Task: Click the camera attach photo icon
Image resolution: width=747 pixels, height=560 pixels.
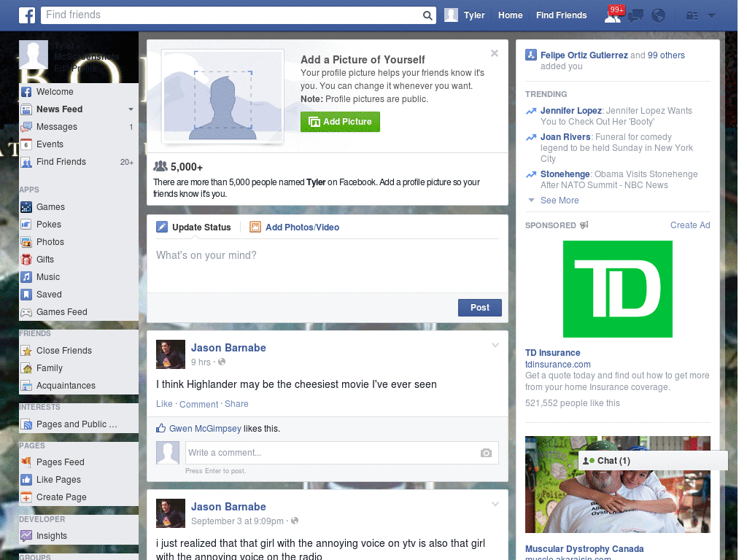Action: tap(486, 453)
